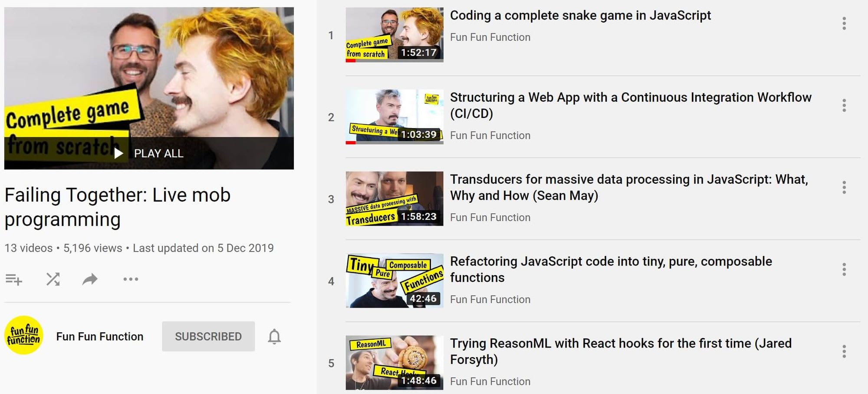Click playlist title 'Failing Together: Live mob programming'
This screenshot has width=868, height=394.
pyautogui.click(x=118, y=207)
